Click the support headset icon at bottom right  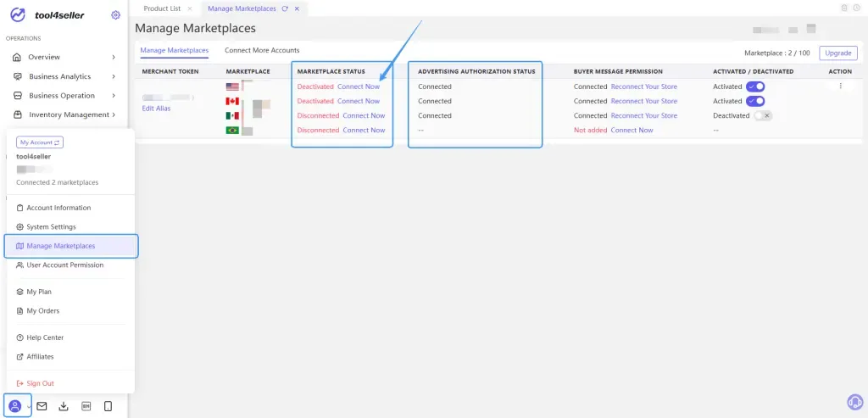tap(855, 402)
